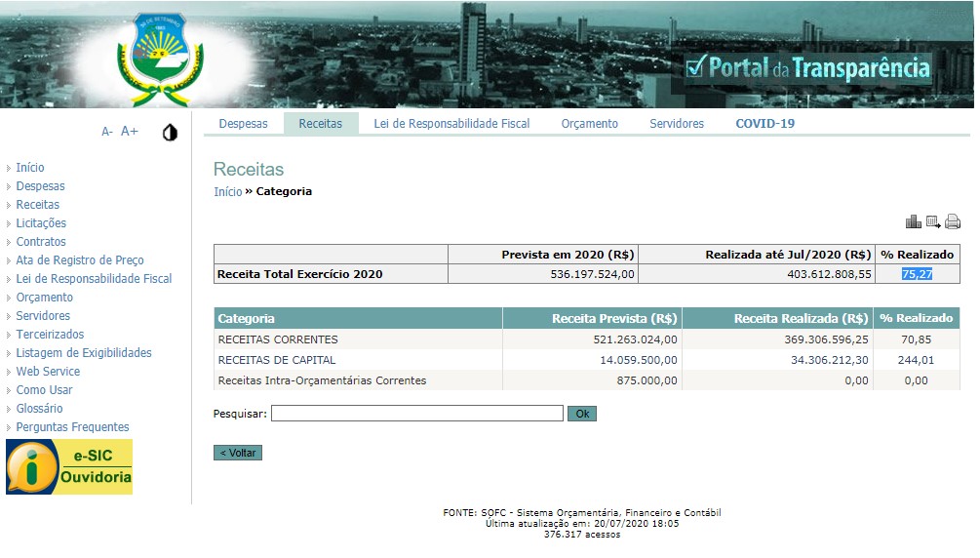Open the RECEITAS CORRENTES category row
Screen dimensions: 980x558
pos(278,340)
